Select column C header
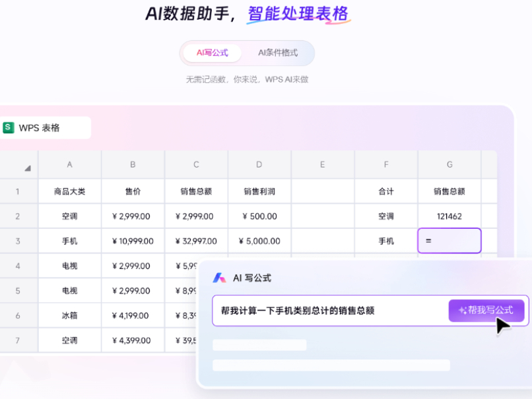The width and height of the screenshot is (532, 399). click(197, 165)
